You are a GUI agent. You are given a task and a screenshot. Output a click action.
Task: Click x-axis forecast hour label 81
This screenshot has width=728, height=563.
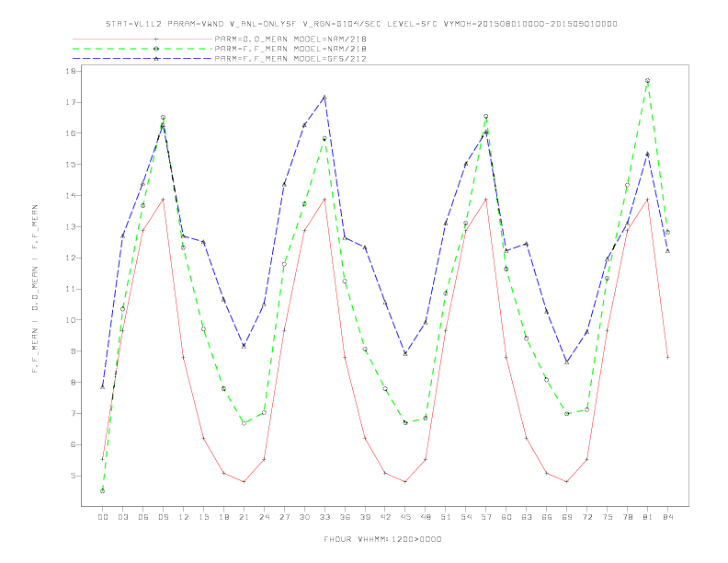click(x=648, y=517)
